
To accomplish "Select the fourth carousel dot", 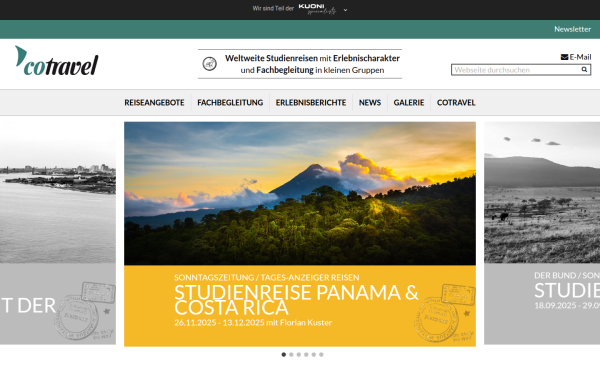I will tap(306, 355).
